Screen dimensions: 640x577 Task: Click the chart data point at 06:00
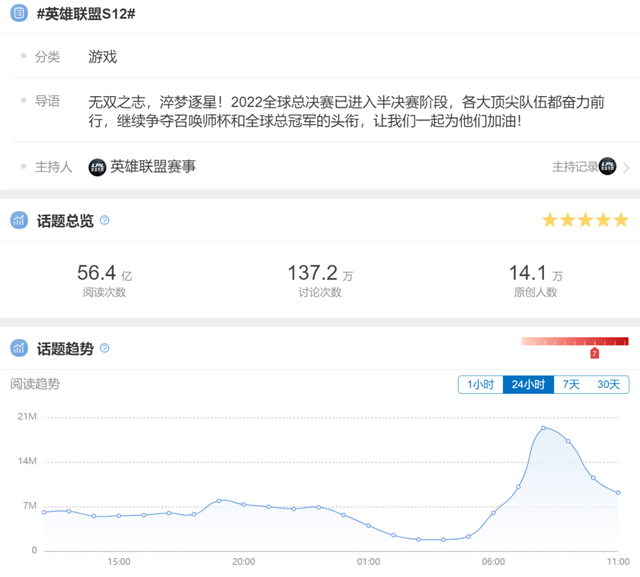[x=493, y=513]
